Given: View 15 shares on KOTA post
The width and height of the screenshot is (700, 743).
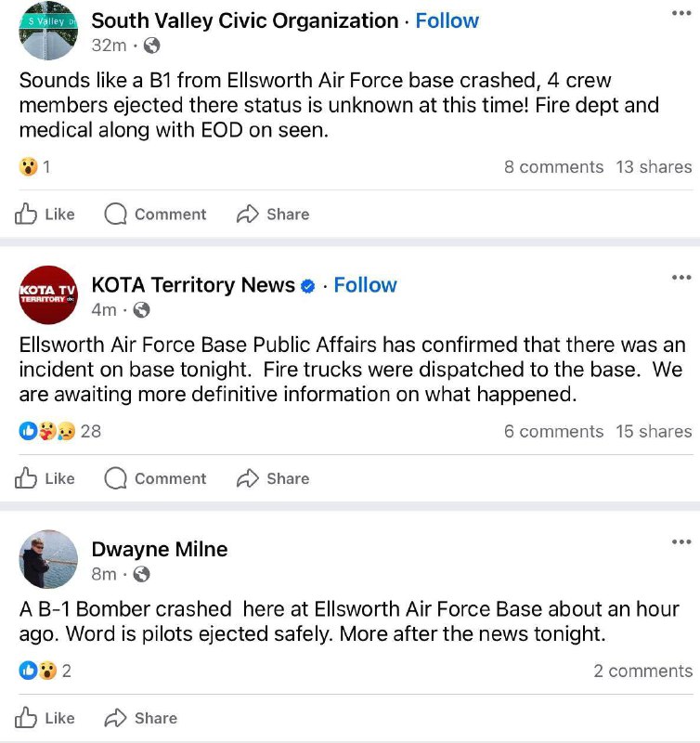Looking at the screenshot, I should click(x=654, y=431).
